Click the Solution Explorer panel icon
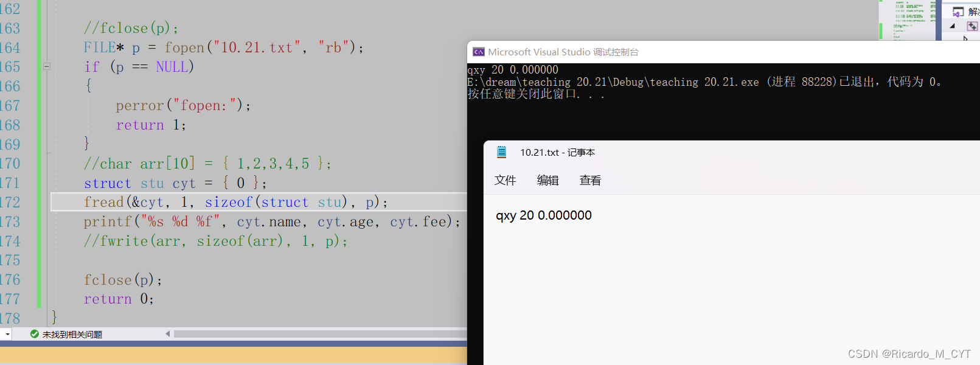980x365 pixels. pyautogui.click(x=958, y=12)
